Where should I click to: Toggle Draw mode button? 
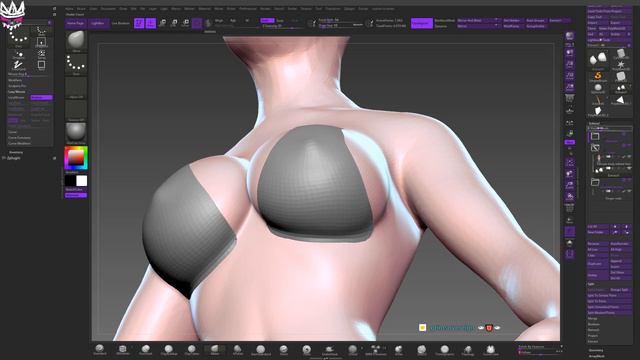pyautogui.click(x=151, y=23)
